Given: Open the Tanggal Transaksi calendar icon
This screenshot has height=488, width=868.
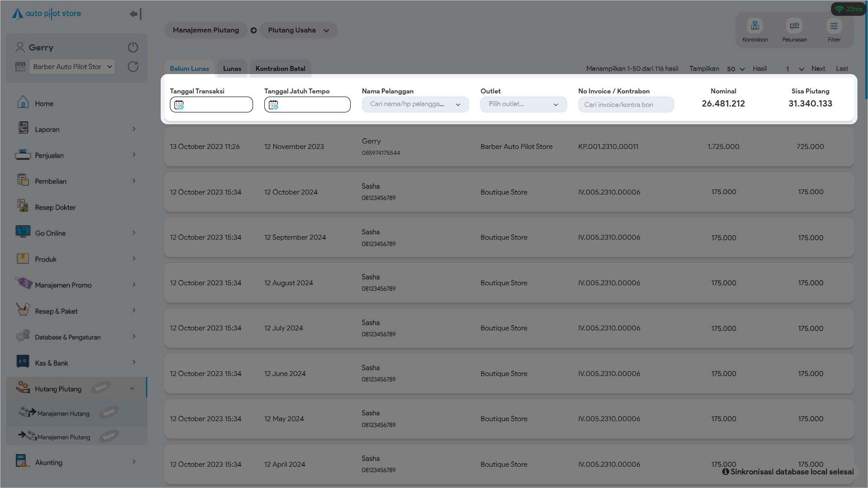Looking at the screenshot, I should (179, 105).
